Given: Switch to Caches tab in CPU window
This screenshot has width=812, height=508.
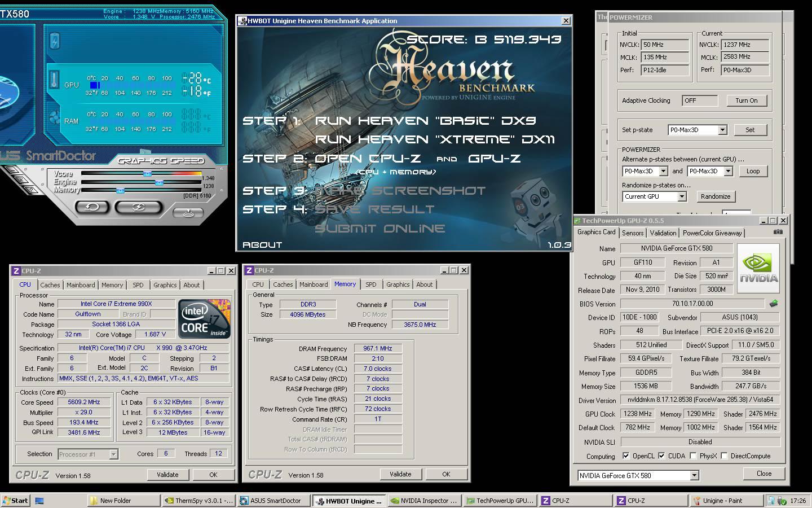Looking at the screenshot, I should tap(50, 285).
